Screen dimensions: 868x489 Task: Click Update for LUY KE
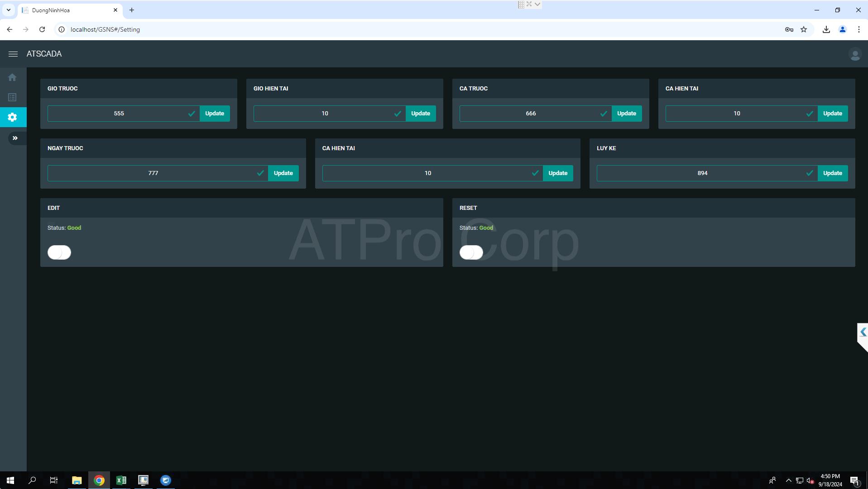[832, 173]
